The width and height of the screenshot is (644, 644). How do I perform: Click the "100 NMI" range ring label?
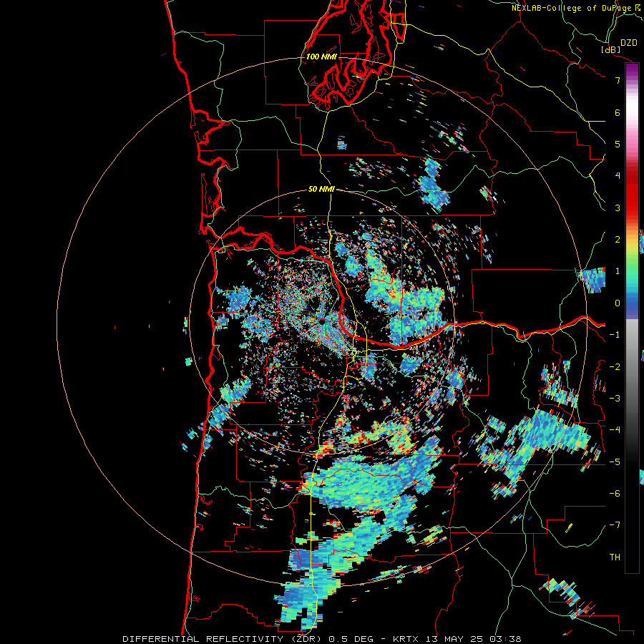321,57
